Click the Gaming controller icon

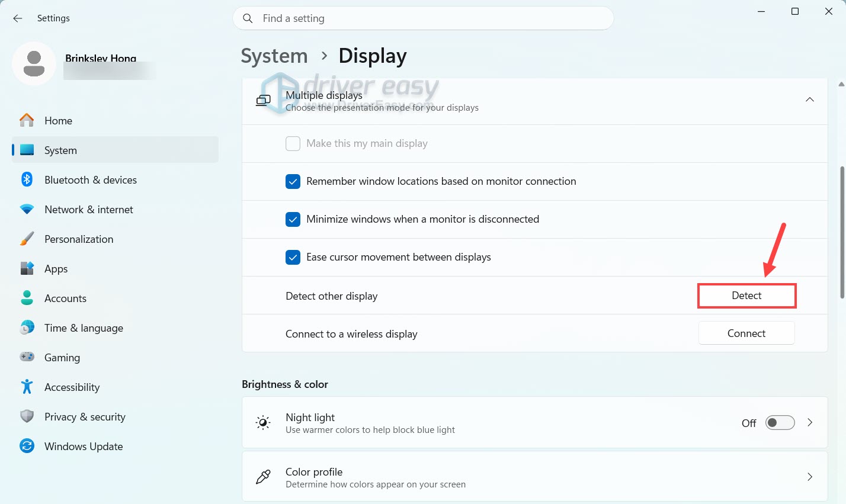[27, 357]
